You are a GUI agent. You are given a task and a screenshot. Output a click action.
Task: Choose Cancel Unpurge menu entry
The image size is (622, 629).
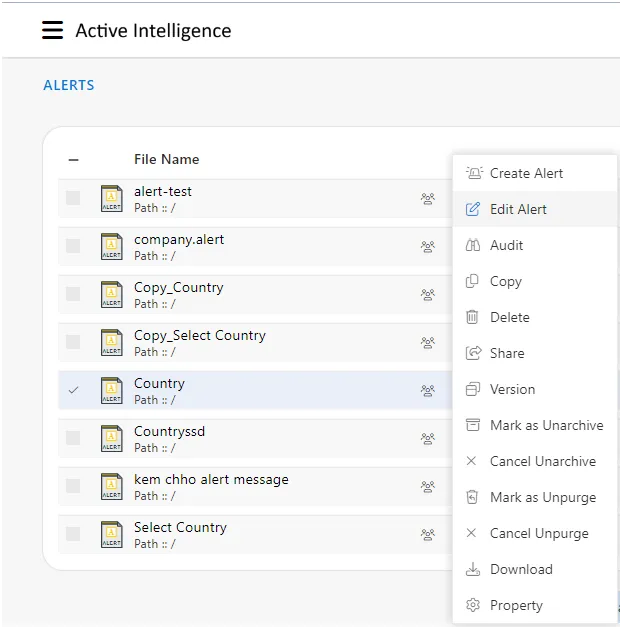tap(535, 533)
